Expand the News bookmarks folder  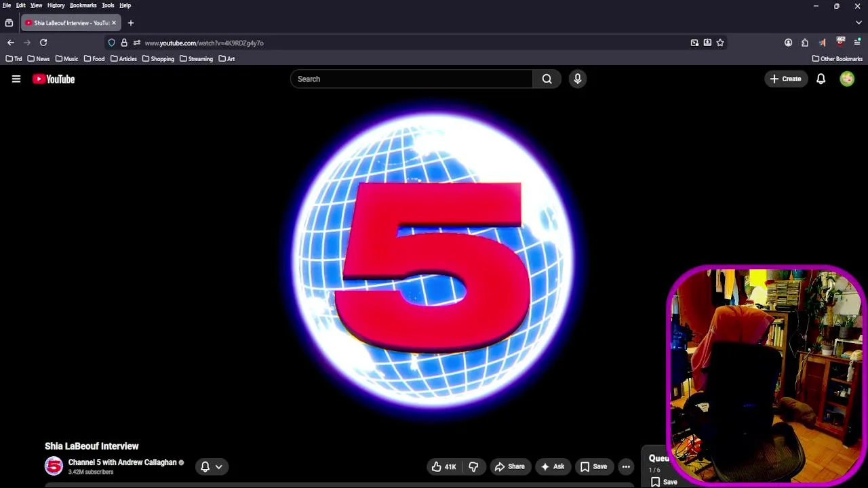click(39, 59)
